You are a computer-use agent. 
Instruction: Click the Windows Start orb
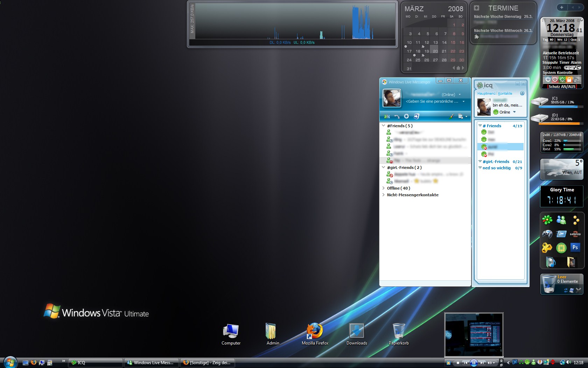pos(10,362)
